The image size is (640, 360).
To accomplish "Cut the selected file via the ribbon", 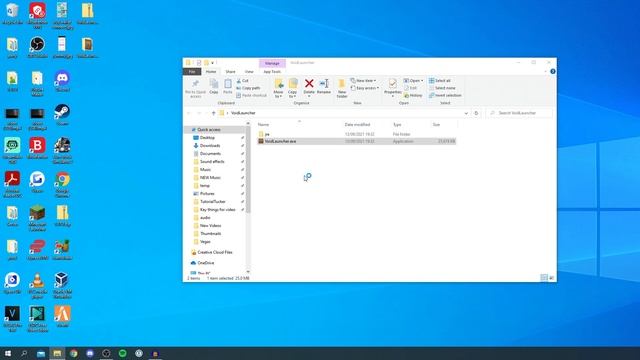I will pyautogui.click(x=242, y=81).
